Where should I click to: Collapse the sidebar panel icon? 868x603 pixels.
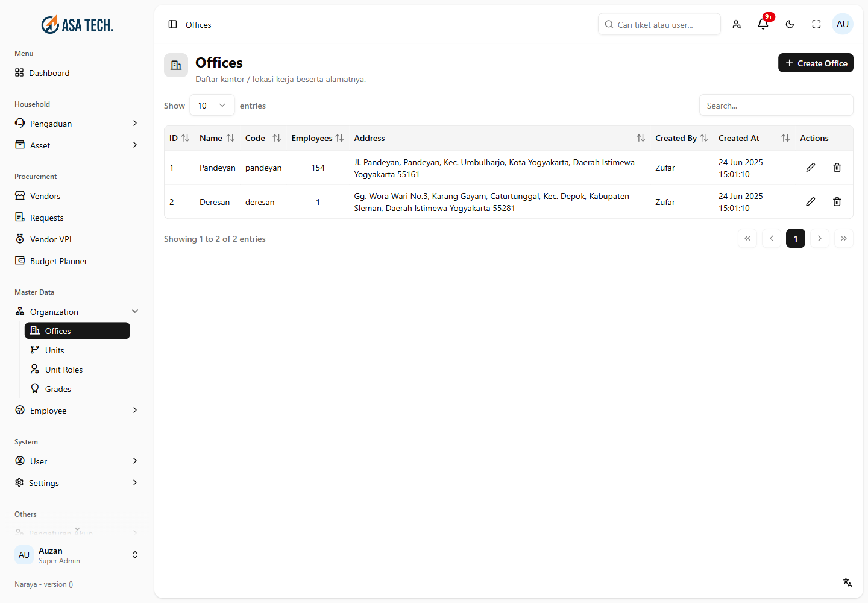click(172, 24)
